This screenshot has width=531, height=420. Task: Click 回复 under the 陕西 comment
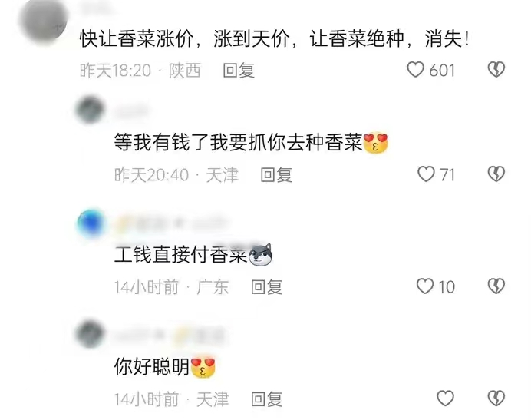click(x=239, y=71)
